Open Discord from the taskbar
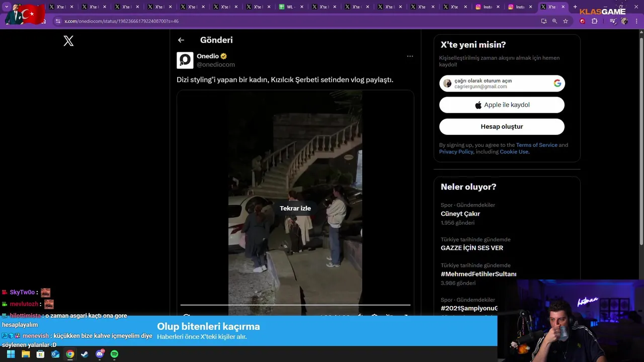Screen dimensions: 644x362 100,354
